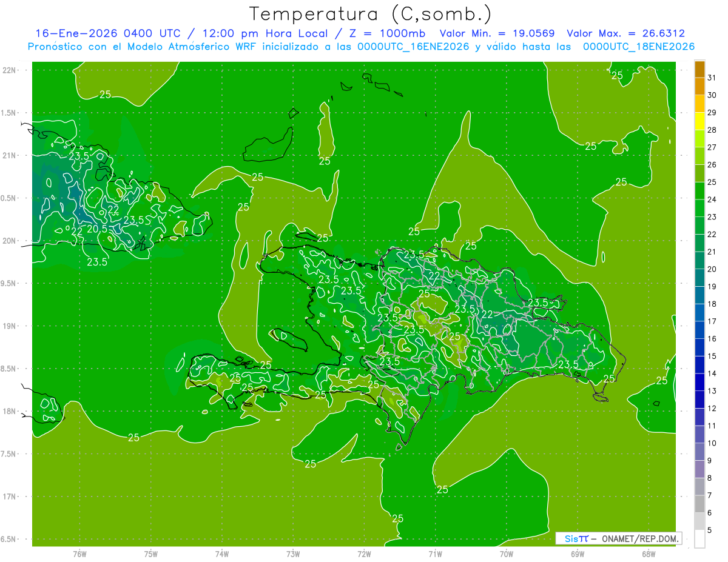
Task: Click the "69W" longitude axis label
Action: [578, 554]
